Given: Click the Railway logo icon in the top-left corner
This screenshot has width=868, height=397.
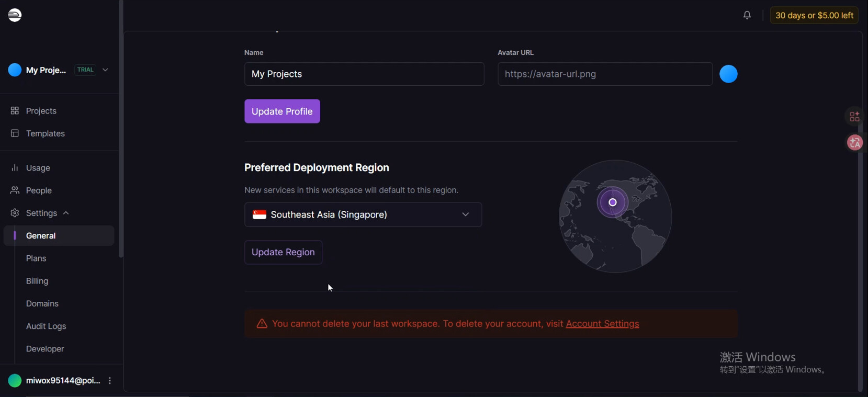Looking at the screenshot, I should click(x=15, y=15).
